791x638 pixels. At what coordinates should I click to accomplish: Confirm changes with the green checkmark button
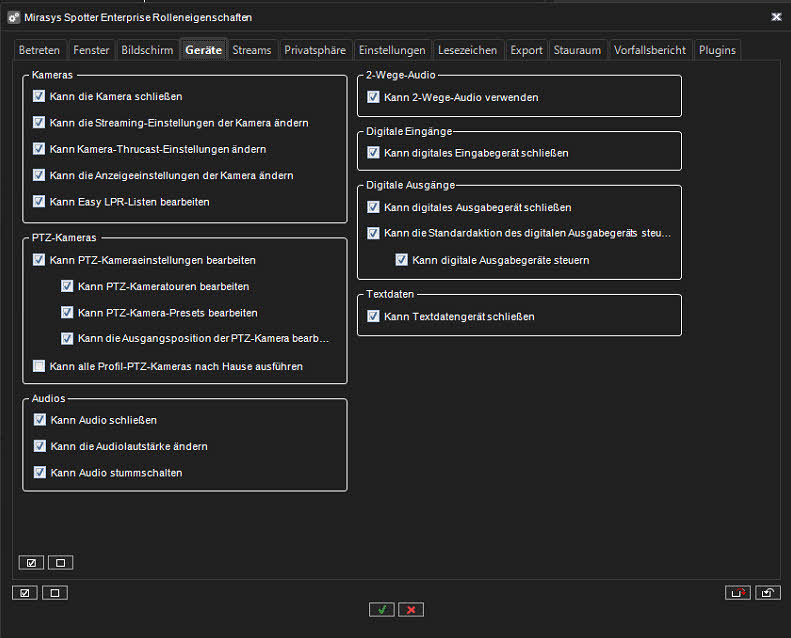point(381,609)
